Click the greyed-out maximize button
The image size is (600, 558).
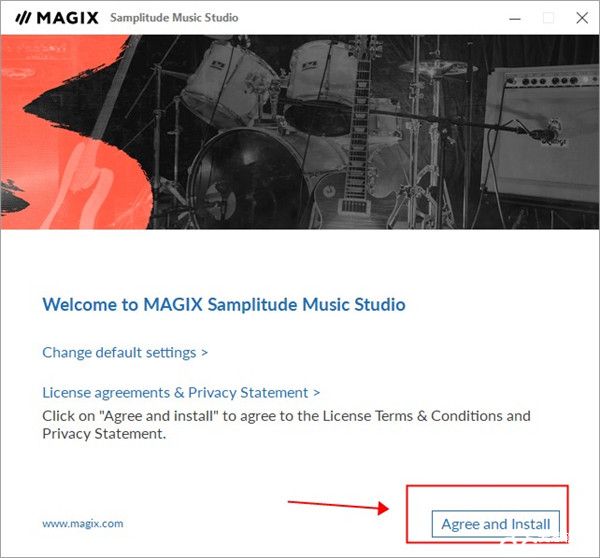coord(548,18)
